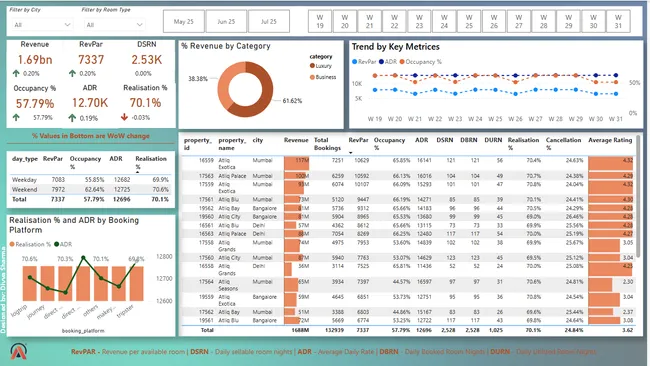This screenshot has height=366, width=650.
Task: Choose week W 23 slicer tile
Action: (420, 22)
